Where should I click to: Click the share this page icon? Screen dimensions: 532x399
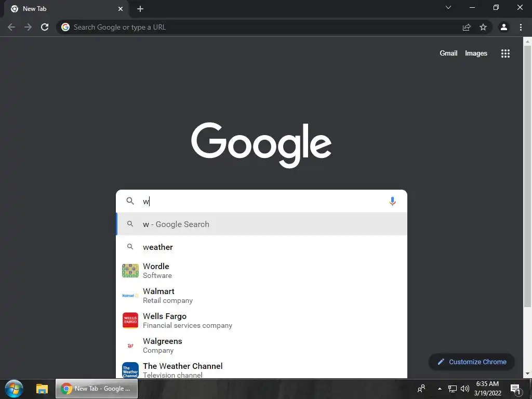tap(467, 27)
